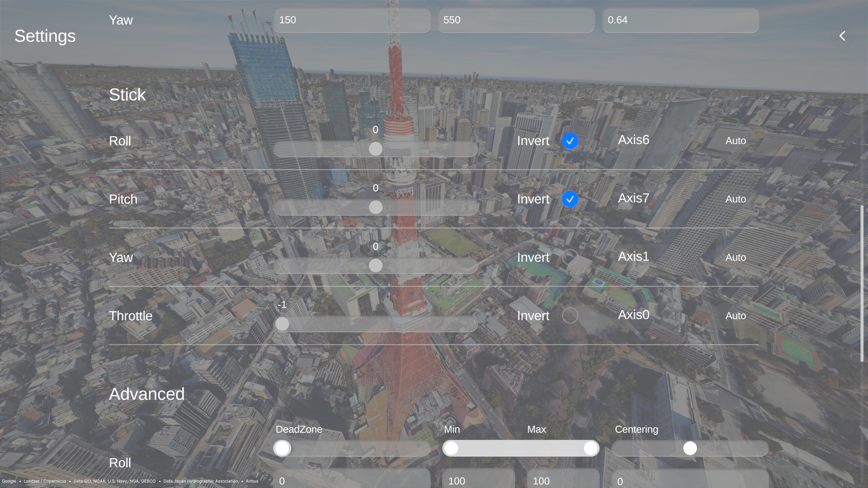Open the Axis6 selector for Roll
Screen dimensions: 868x488
(633, 140)
